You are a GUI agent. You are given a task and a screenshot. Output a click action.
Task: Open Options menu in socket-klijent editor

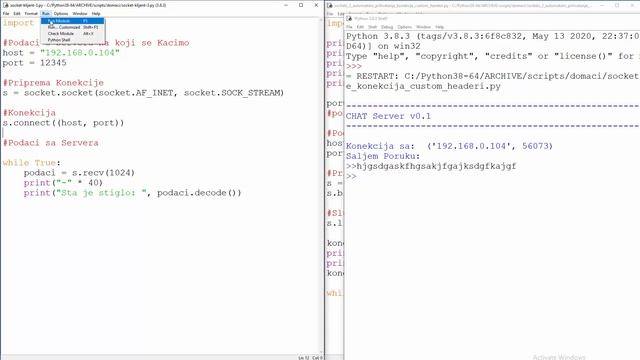[x=61, y=13]
